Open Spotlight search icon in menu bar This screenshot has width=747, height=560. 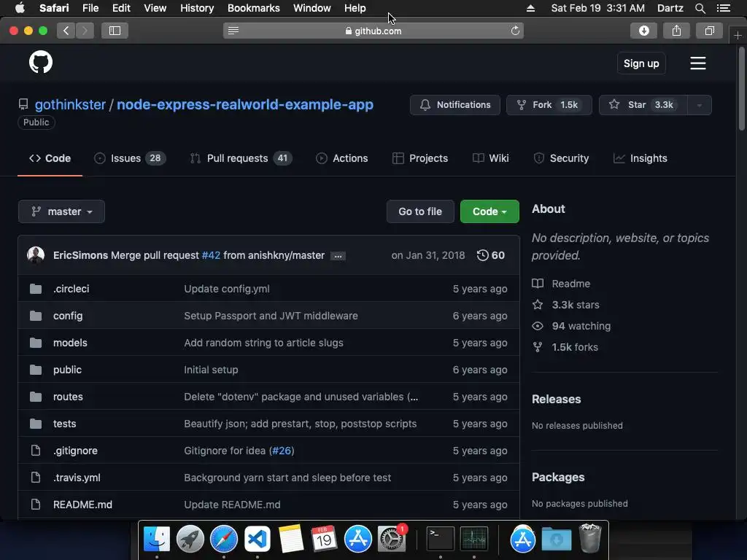point(700,8)
